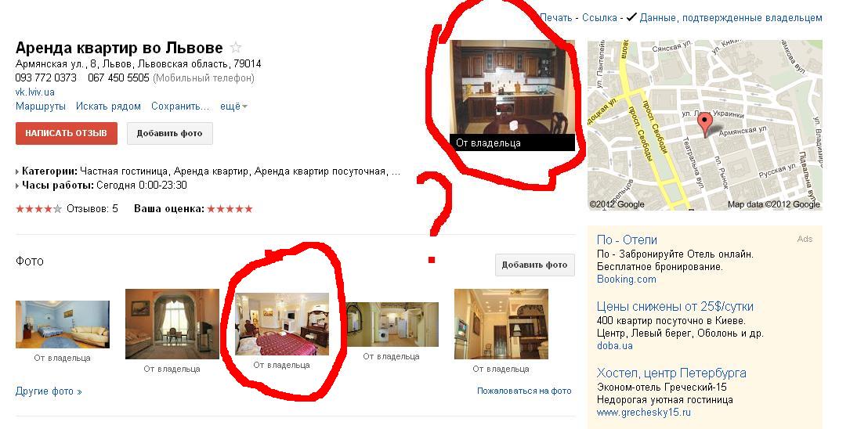Click the НАПИСАТЬ ОТЗЫВ button
Screen dimensions: 868x429
click(x=67, y=133)
